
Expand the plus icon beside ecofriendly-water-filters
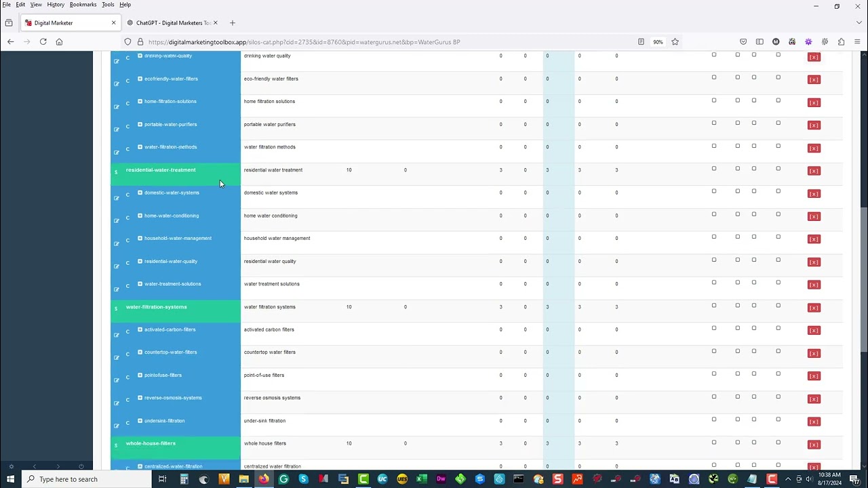140,79
